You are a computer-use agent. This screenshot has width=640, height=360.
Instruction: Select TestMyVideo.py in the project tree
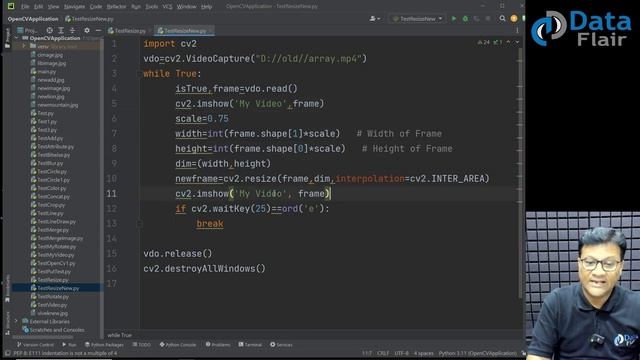(52, 255)
